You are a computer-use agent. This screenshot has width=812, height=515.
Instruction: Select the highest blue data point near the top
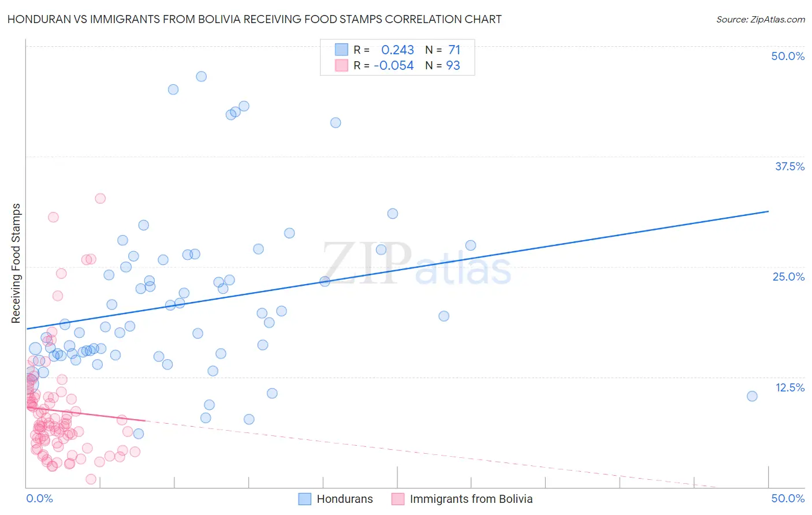201,76
